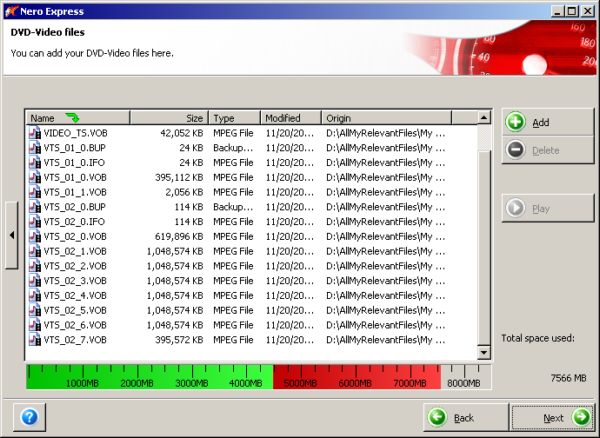600x438 pixels.
Task: Select the VTS_02_1.VOB file name
Action: 75,252
